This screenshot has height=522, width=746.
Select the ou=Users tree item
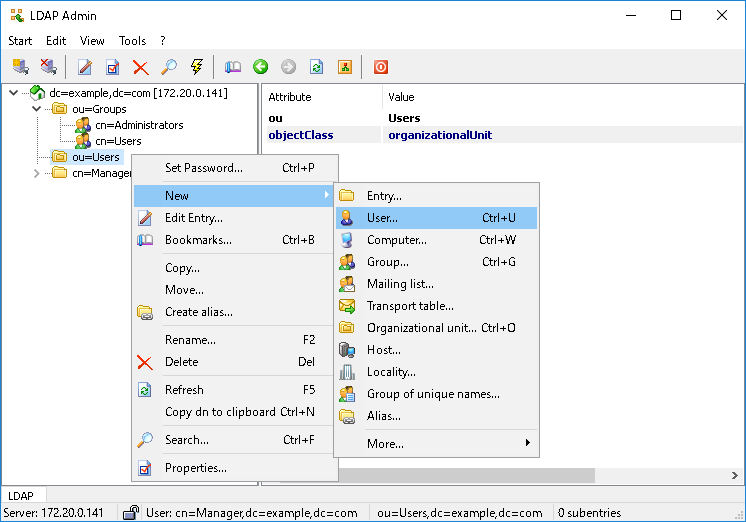point(96,157)
